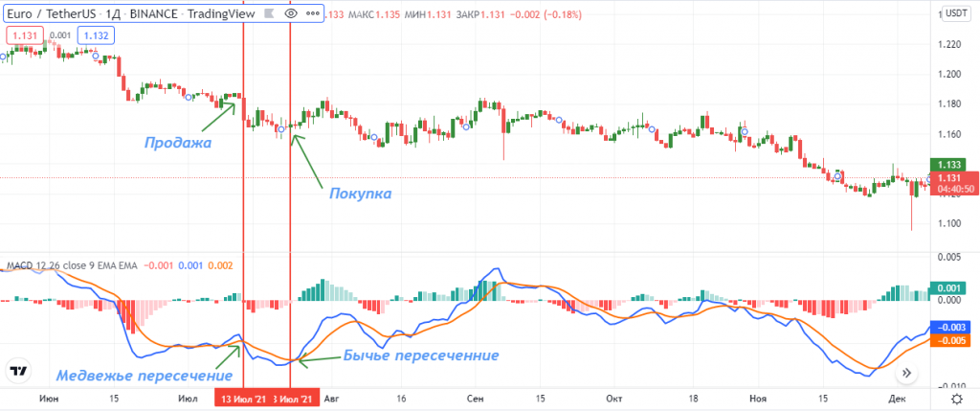Click the 0.005 MACD scale value
980x412 pixels.
click(947, 257)
